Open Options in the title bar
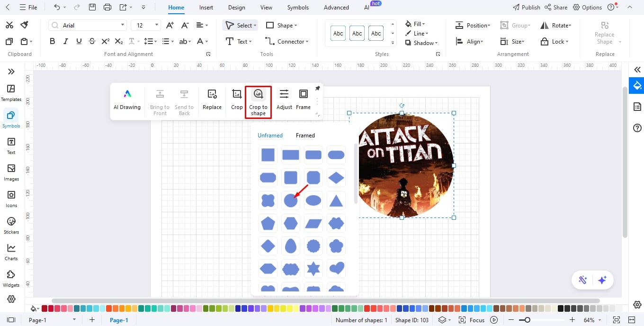 [587, 7]
